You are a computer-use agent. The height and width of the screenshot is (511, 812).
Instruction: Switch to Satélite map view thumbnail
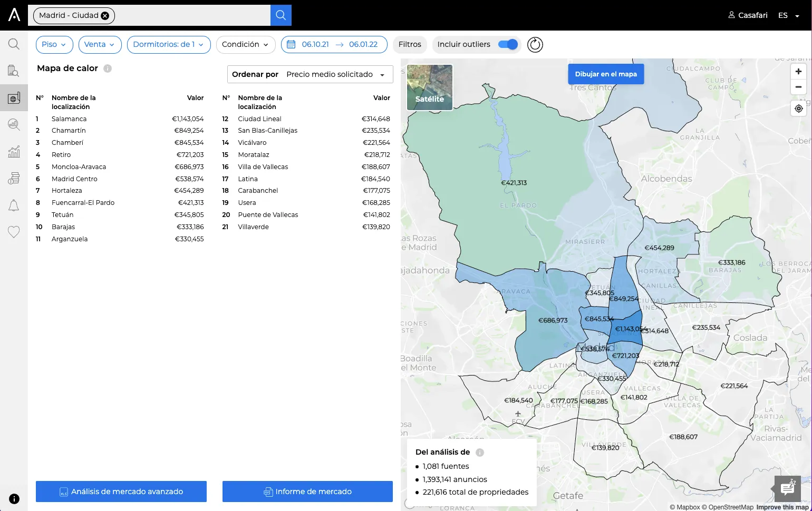click(430, 87)
